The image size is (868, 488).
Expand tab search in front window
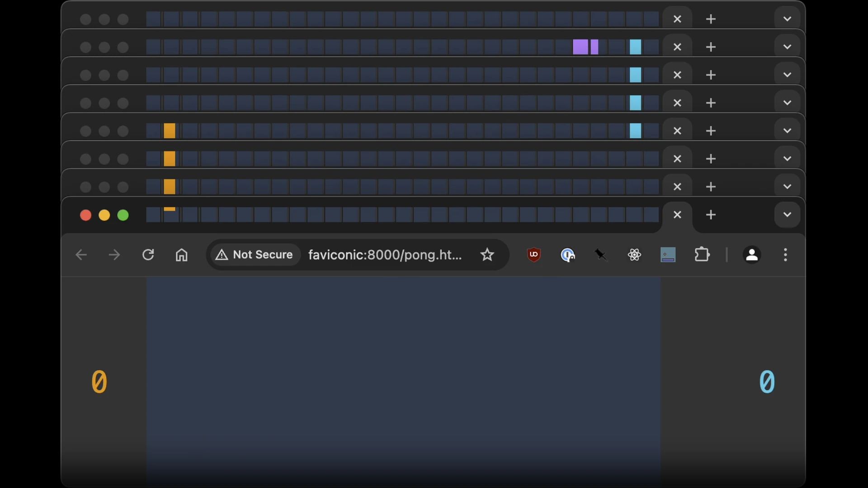(787, 215)
